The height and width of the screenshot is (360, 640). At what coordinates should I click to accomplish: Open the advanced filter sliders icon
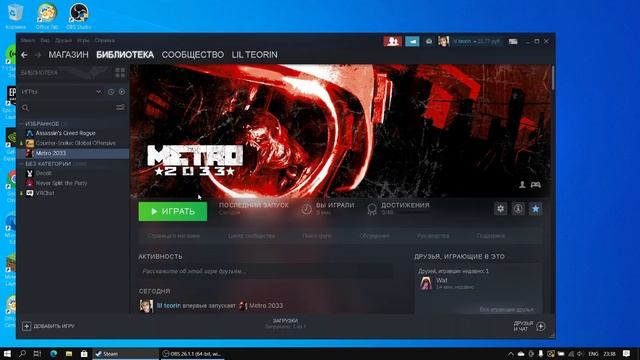pyautogui.click(x=120, y=107)
